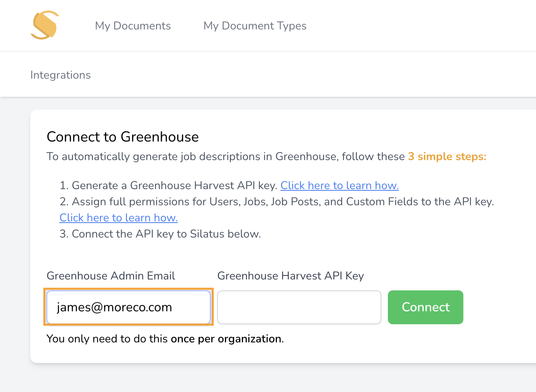This screenshot has width=536, height=392.
Task: Open step 1 'Click here to learn how' link
Action: (339, 186)
